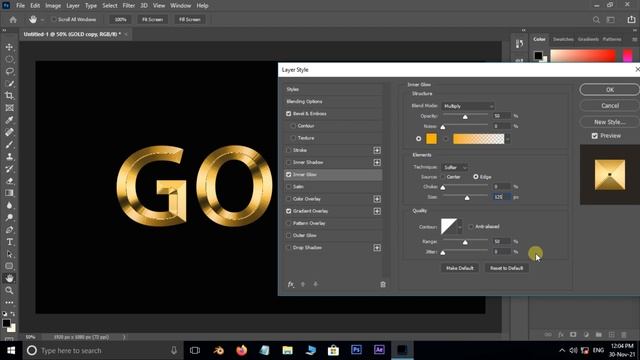Select the Brush tool

pos(9,144)
